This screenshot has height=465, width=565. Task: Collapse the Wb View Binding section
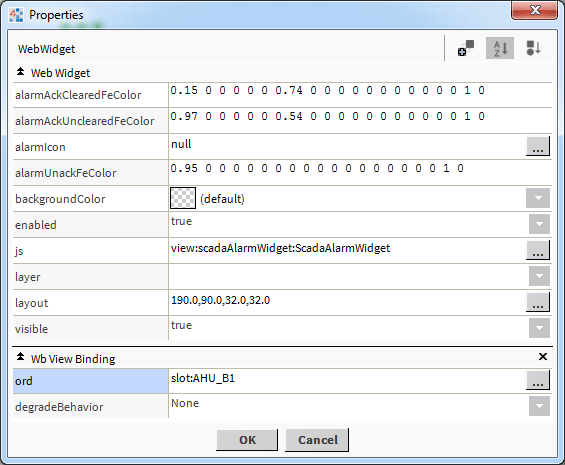pos(21,357)
